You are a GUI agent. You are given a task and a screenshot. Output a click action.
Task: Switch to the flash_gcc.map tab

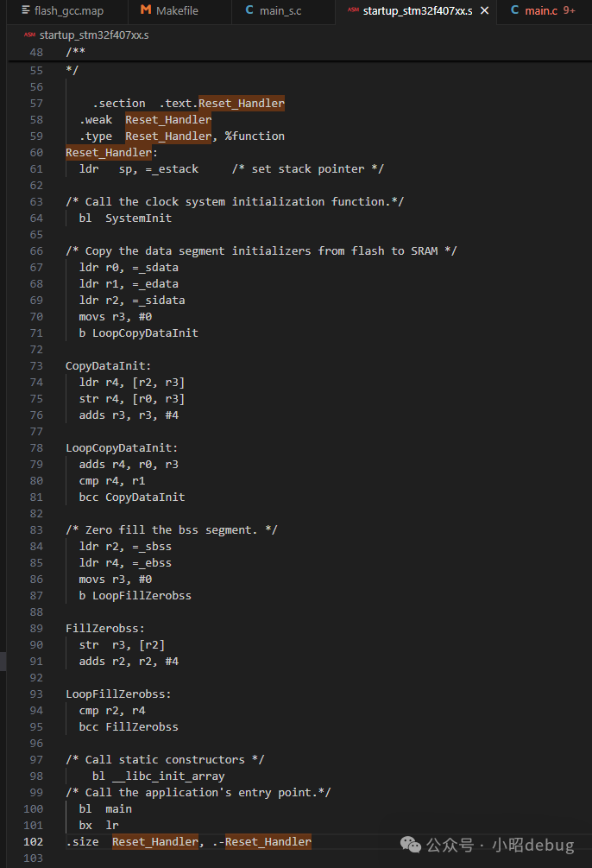tap(69, 11)
